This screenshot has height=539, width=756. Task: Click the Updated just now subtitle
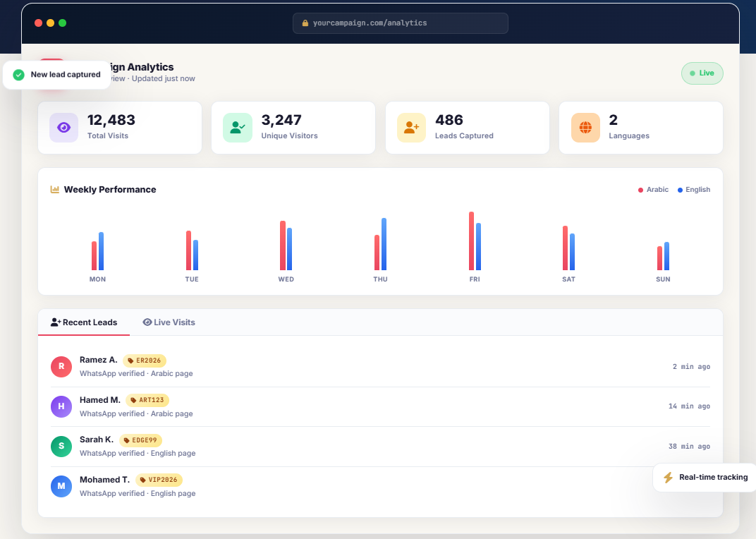pos(164,78)
